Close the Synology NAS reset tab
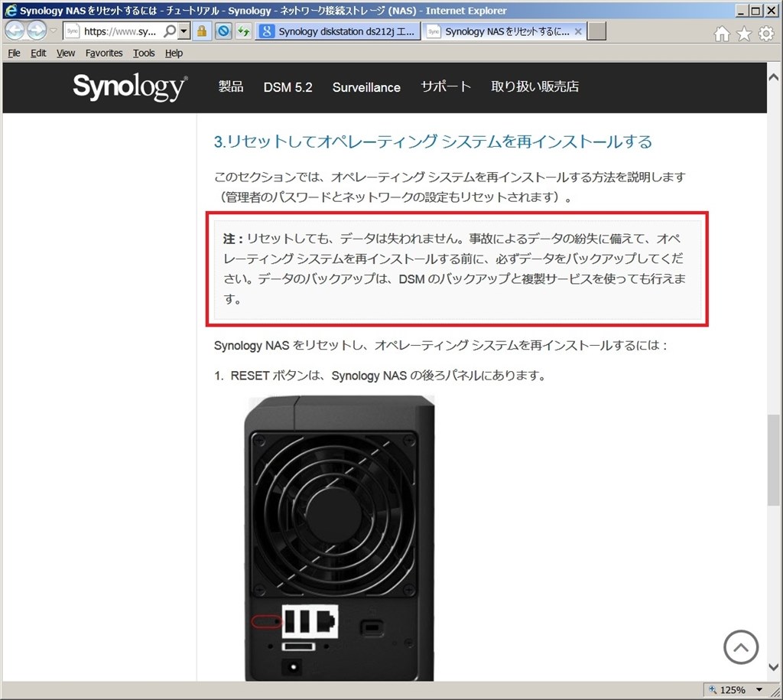 (x=578, y=31)
